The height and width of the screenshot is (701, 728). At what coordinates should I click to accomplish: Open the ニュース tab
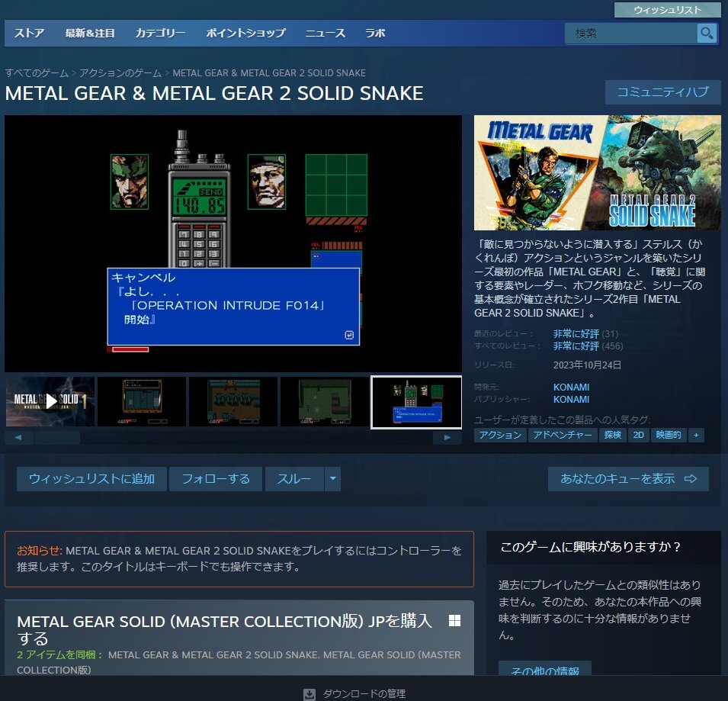pyautogui.click(x=326, y=33)
